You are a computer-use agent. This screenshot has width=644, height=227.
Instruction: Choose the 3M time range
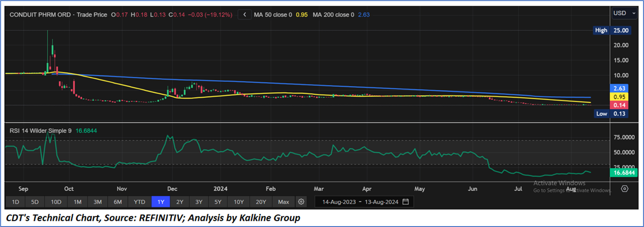click(x=98, y=202)
